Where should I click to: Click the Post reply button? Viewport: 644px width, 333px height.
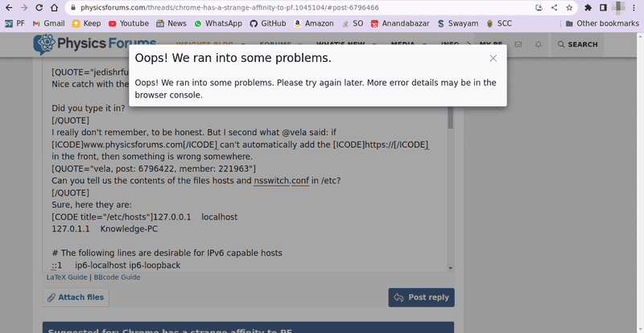coord(421,298)
